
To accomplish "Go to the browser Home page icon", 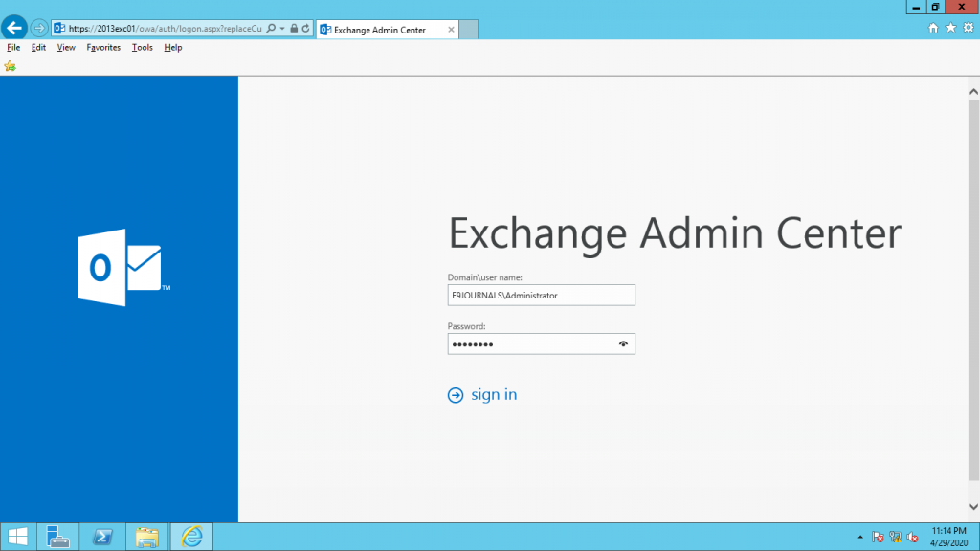I will pyautogui.click(x=933, y=28).
